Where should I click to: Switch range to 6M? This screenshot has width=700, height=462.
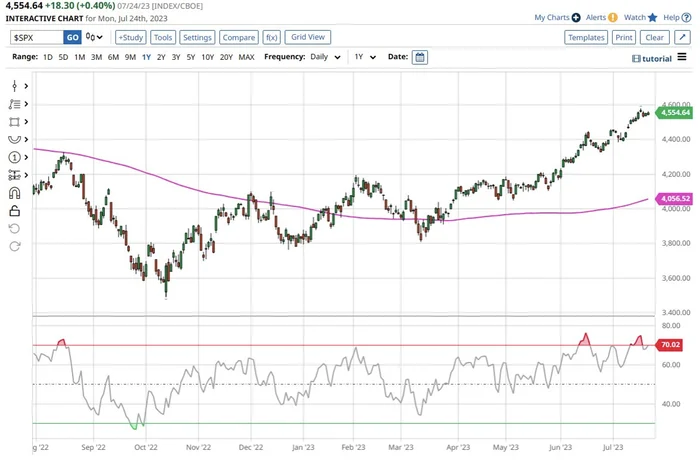[113, 57]
